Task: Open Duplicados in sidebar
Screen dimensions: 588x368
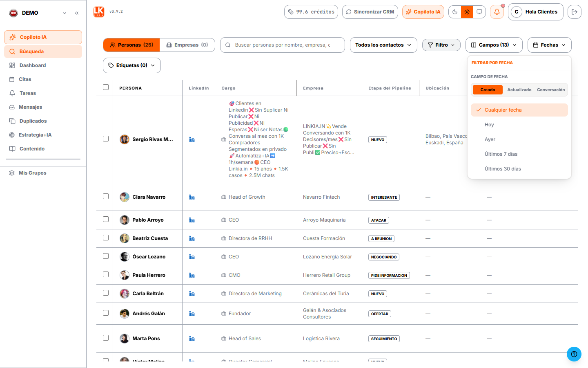Action: click(x=43, y=121)
